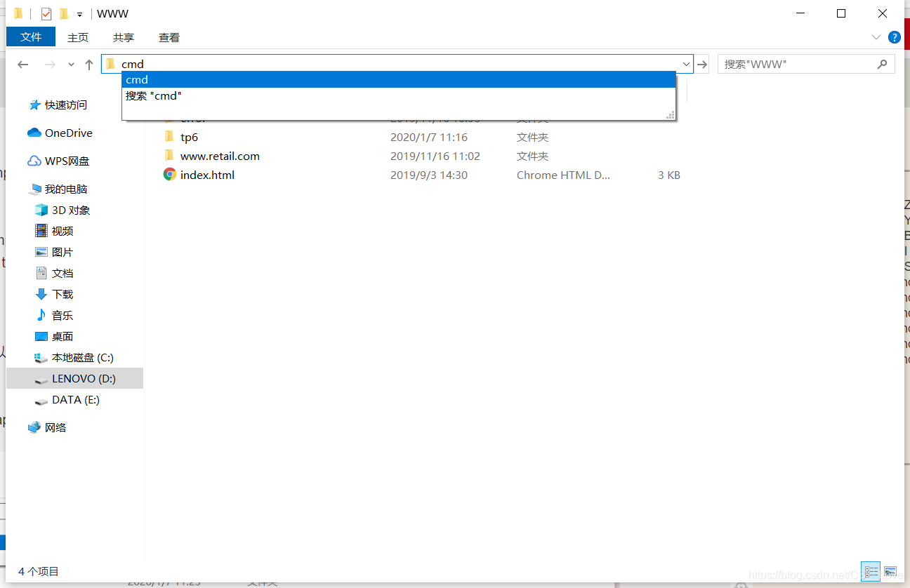
Task: Click the 快速访问 star icon
Action: (x=34, y=105)
